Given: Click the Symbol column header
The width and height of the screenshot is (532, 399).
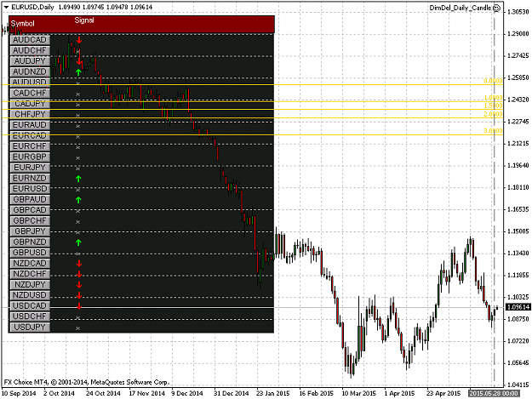Looking at the screenshot, I should point(22,23).
